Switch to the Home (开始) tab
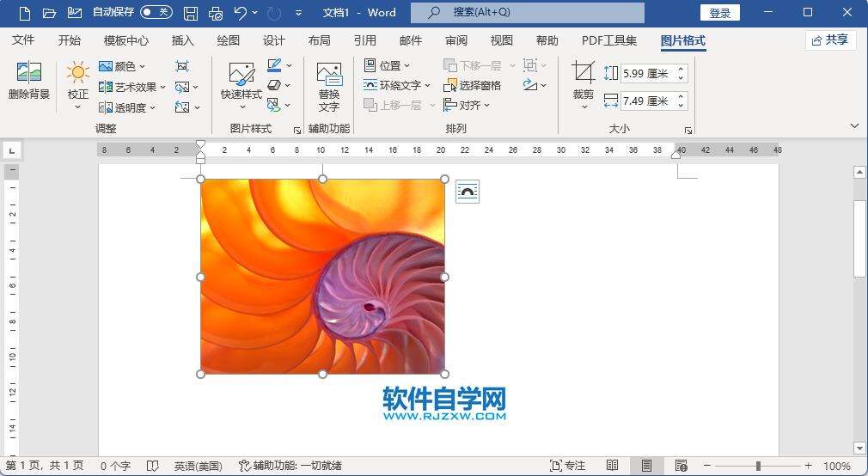The height and width of the screenshot is (476, 868). coord(70,40)
